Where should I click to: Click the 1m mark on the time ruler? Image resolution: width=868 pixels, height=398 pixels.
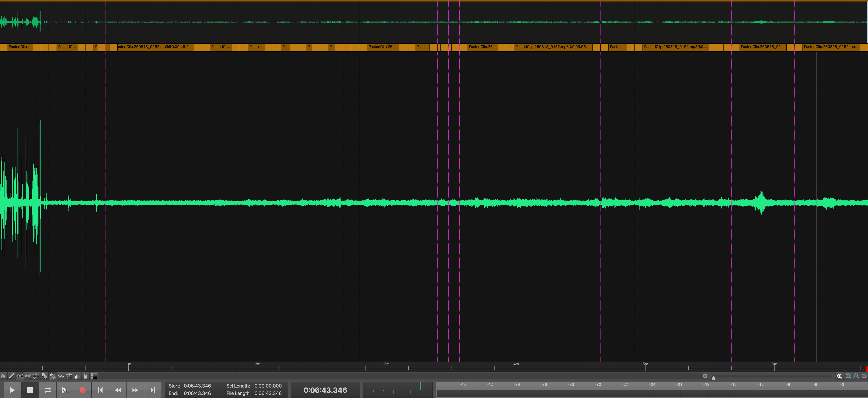tap(128, 364)
